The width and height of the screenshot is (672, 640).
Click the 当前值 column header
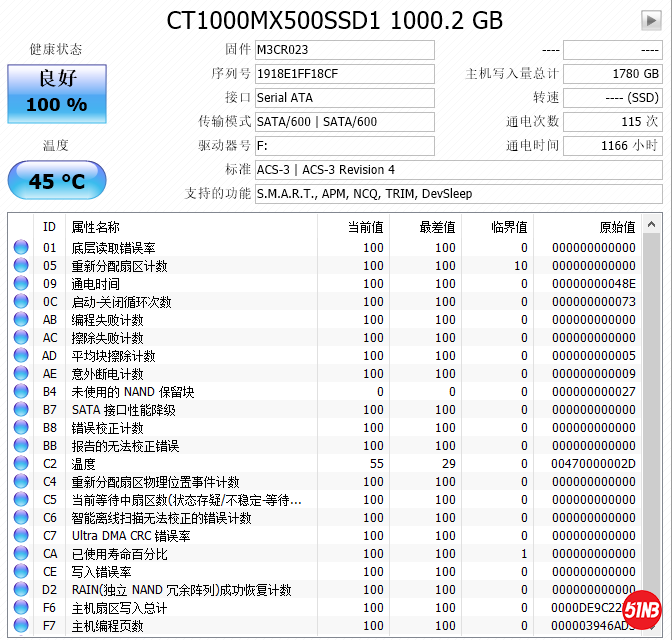[x=364, y=227]
